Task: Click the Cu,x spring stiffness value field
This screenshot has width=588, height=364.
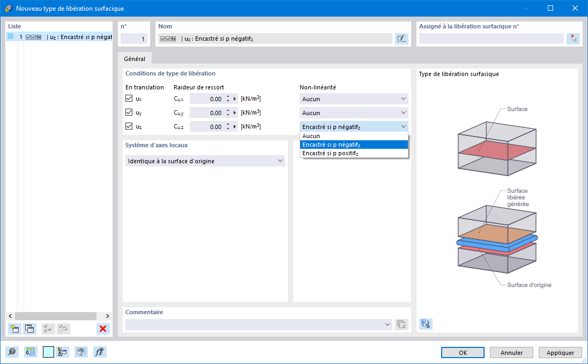Action: tap(206, 99)
